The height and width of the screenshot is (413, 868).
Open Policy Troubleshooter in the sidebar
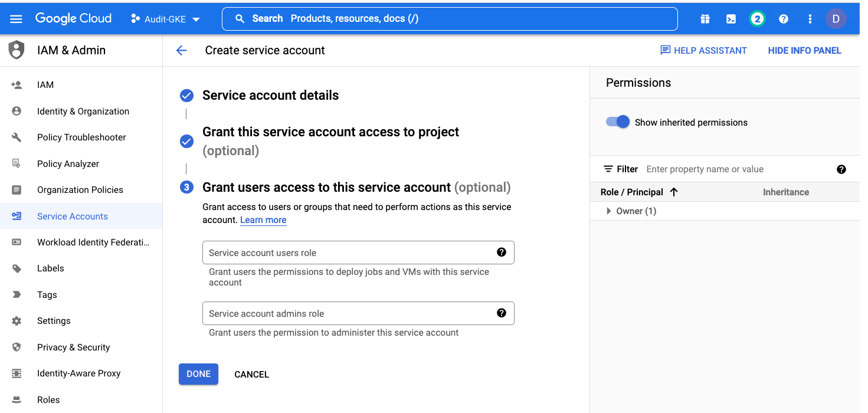tap(81, 137)
